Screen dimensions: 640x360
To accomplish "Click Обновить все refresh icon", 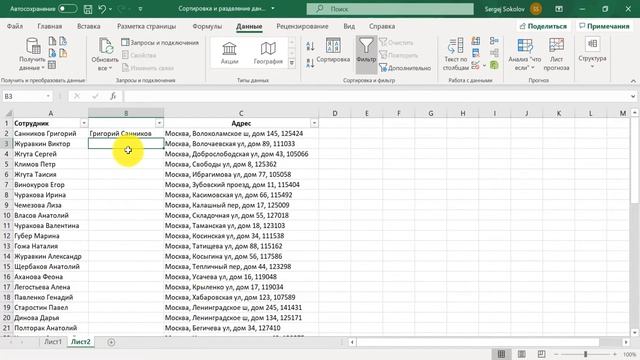I will click(x=105, y=46).
